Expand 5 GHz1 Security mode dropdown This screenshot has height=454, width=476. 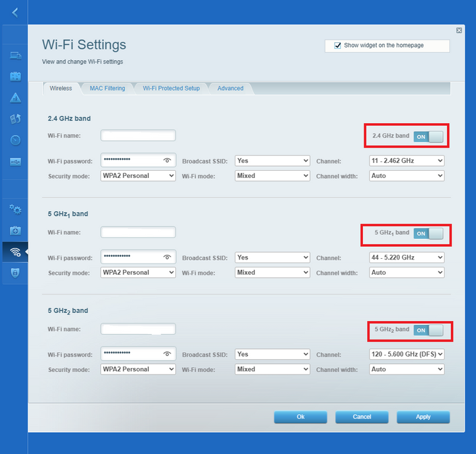138,273
